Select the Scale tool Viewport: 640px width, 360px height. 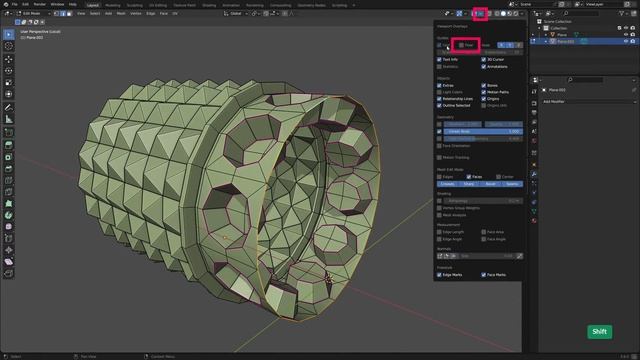pyautogui.click(x=9, y=82)
